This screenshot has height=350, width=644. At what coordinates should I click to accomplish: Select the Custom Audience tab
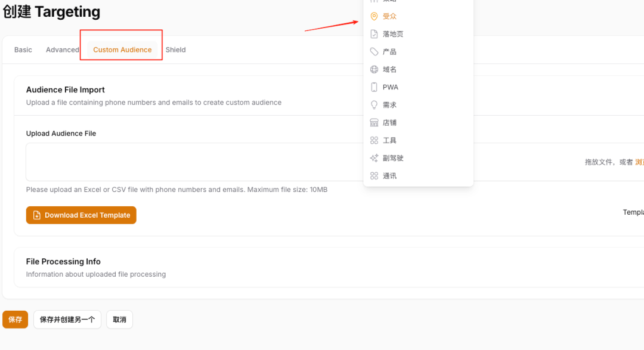(x=122, y=50)
